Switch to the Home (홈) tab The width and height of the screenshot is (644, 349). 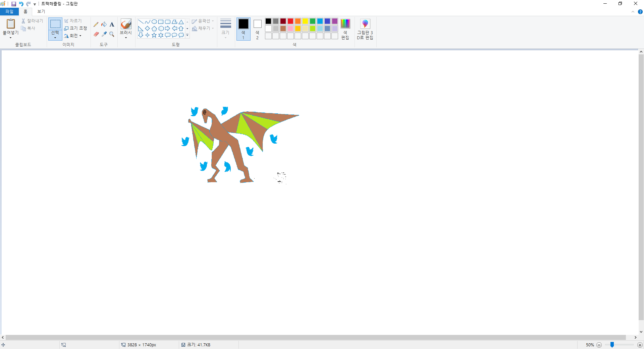click(25, 12)
